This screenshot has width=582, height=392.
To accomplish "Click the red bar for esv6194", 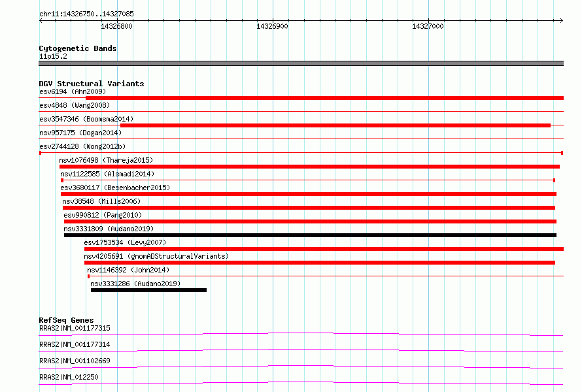I will pos(324,98).
